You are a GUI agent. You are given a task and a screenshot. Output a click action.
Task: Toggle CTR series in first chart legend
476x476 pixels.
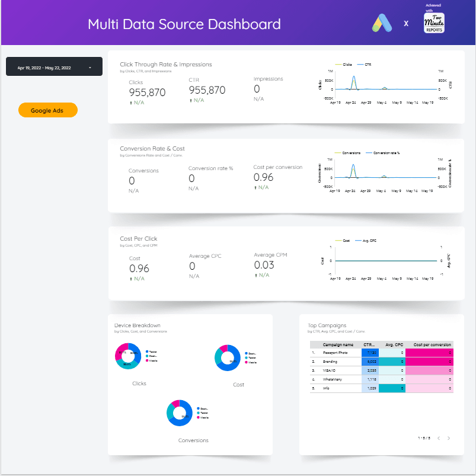pyautogui.click(x=365, y=65)
